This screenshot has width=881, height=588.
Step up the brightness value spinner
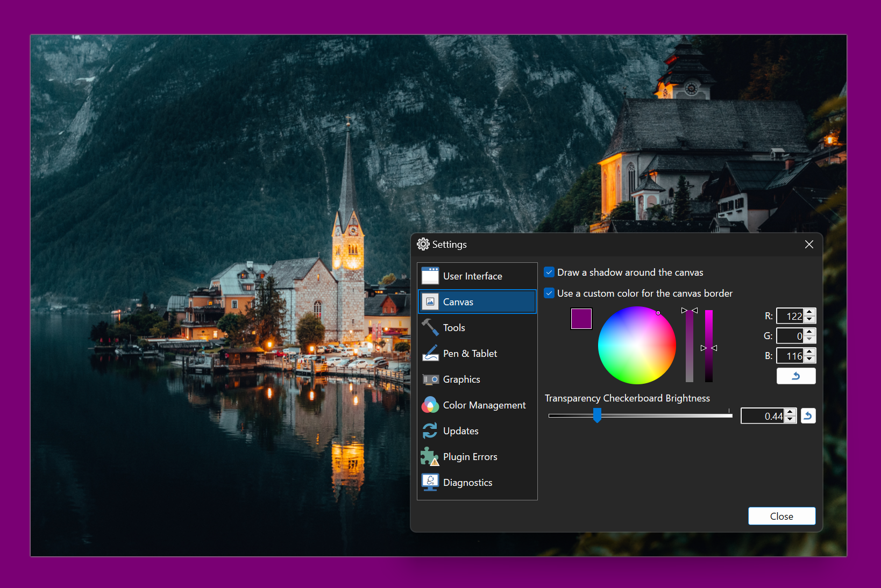pyautogui.click(x=790, y=412)
